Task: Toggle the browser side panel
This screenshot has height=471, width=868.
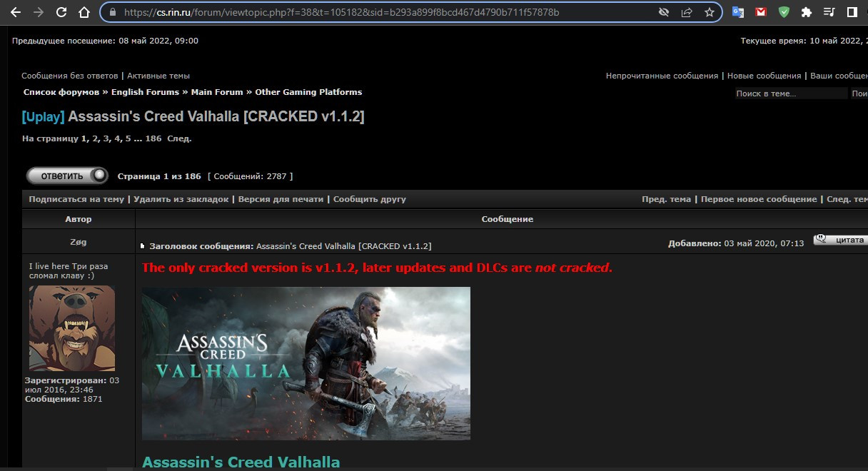Action: click(852, 12)
